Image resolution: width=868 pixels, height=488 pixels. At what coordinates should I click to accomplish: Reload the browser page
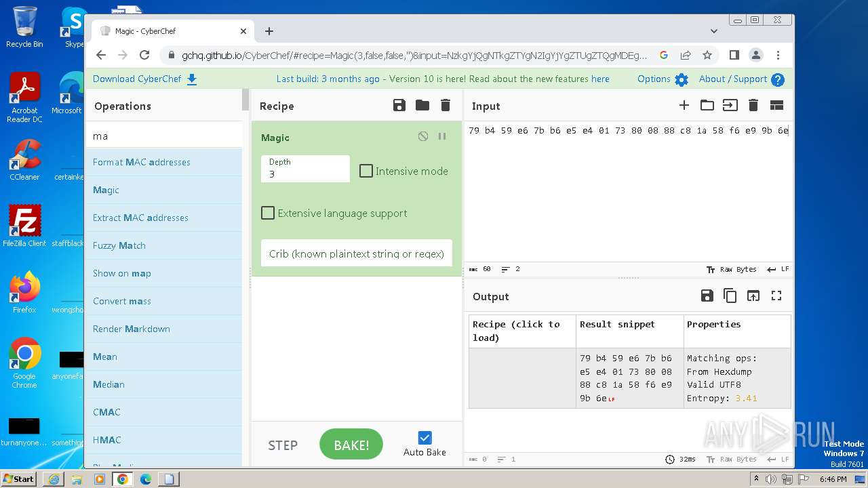click(144, 56)
